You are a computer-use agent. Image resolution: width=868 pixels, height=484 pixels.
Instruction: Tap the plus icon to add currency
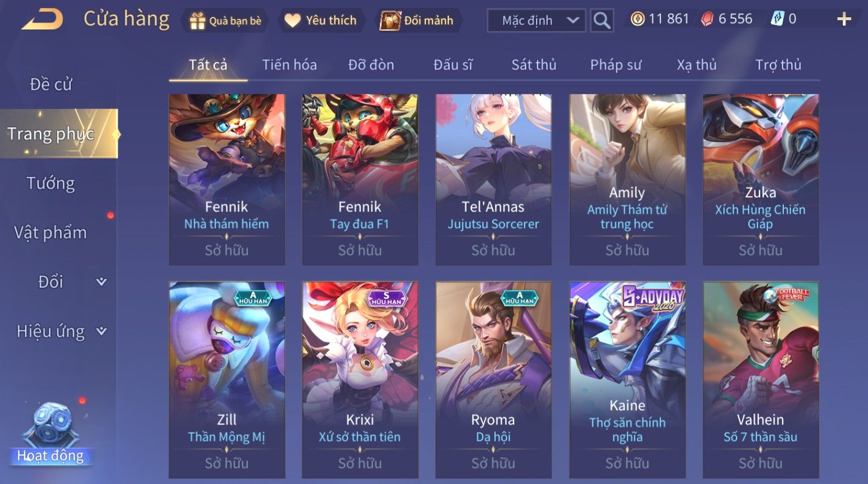coord(844,20)
